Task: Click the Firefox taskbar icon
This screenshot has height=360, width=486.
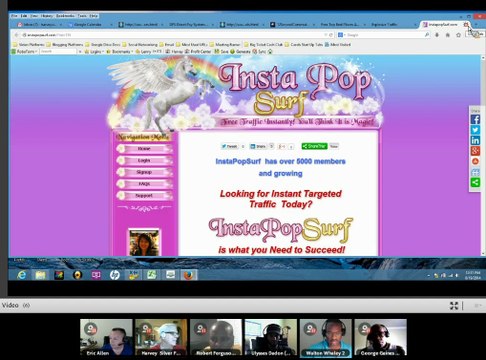Action: tap(189, 275)
